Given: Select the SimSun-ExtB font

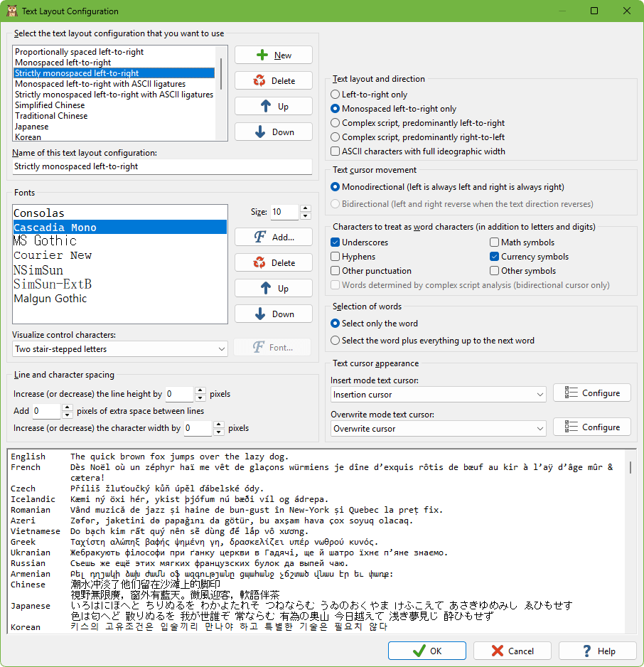Looking at the screenshot, I should (120, 284).
